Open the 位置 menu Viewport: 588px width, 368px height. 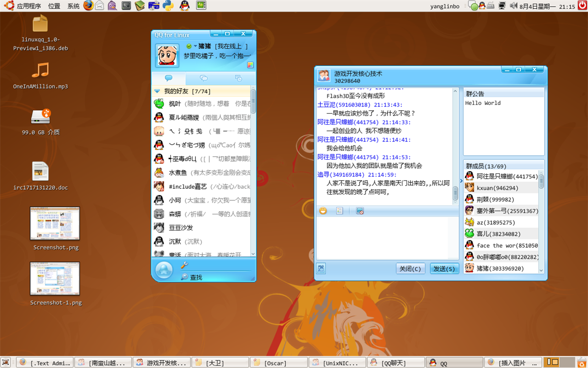[x=54, y=6]
